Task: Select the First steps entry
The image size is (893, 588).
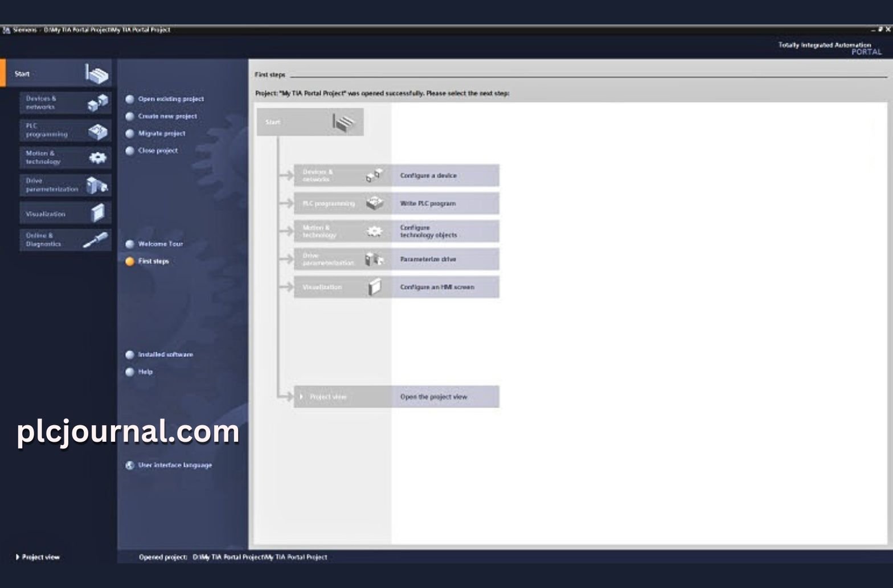Action: coord(154,261)
